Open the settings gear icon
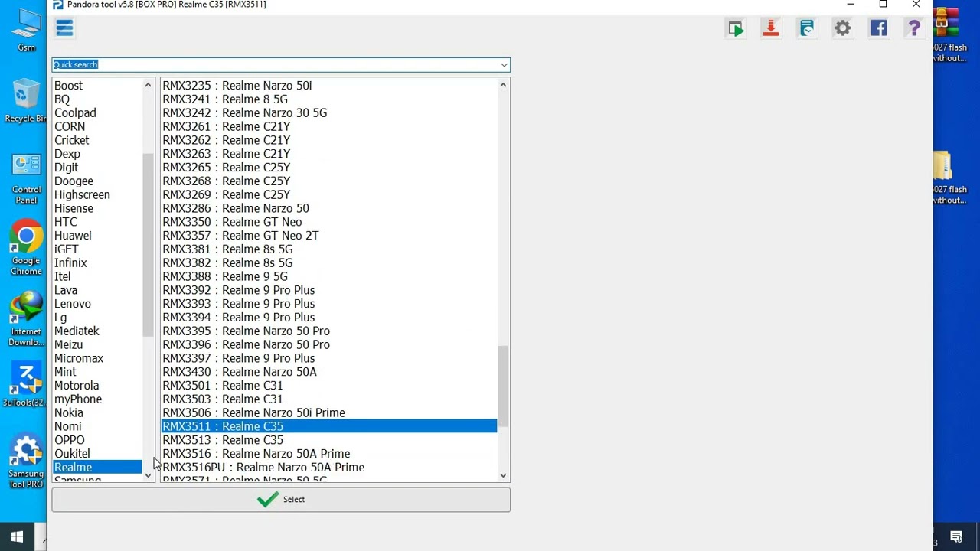The width and height of the screenshot is (980, 551). click(842, 29)
